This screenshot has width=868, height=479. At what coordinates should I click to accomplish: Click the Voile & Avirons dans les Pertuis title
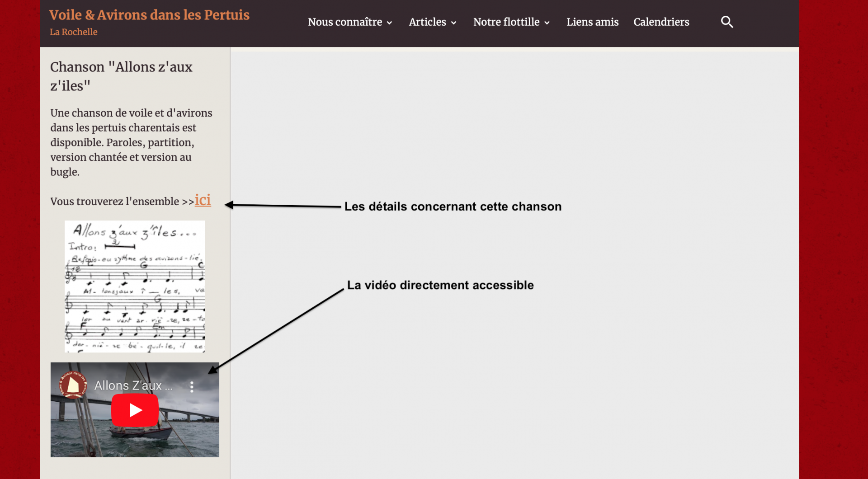coord(149,15)
